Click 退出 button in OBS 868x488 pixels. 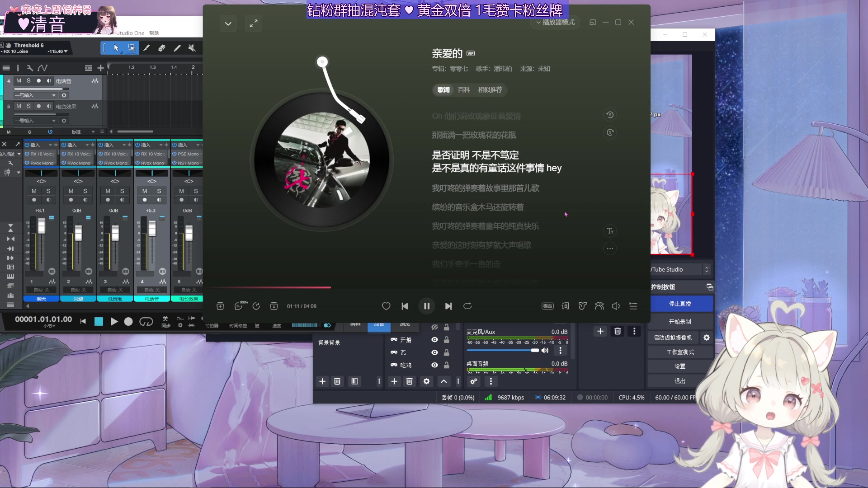click(x=680, y=381)
